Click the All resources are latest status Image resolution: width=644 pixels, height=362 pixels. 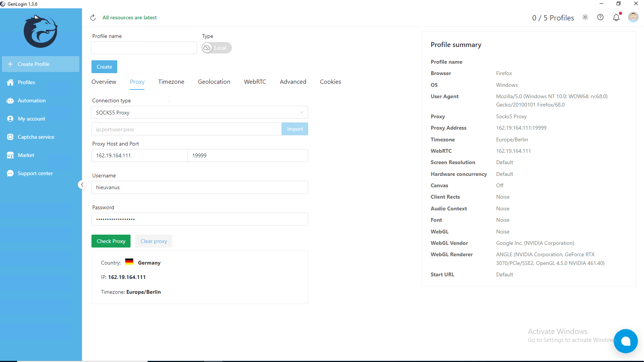[129, 18]
